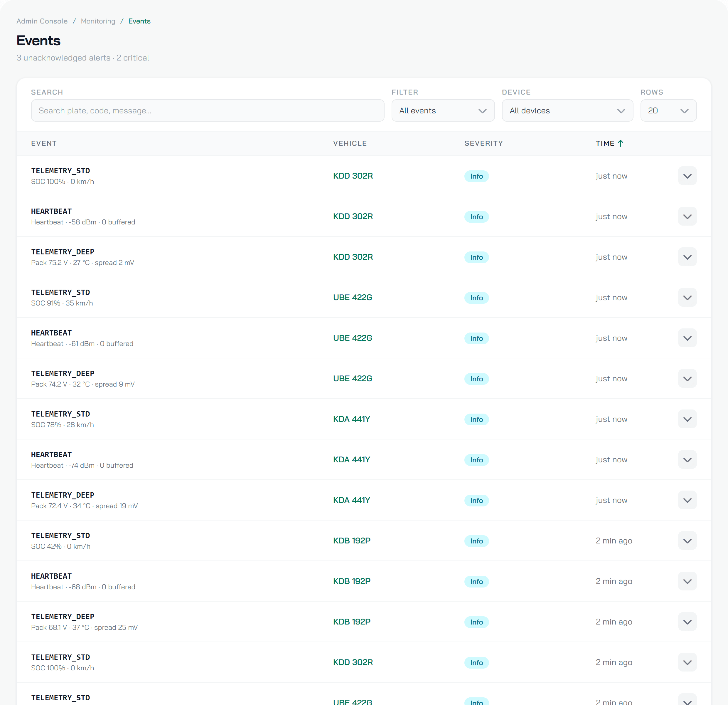Click the Time column sort arrow icon
The width and height of the screenshot is (728, 705).
pos(620,143)
